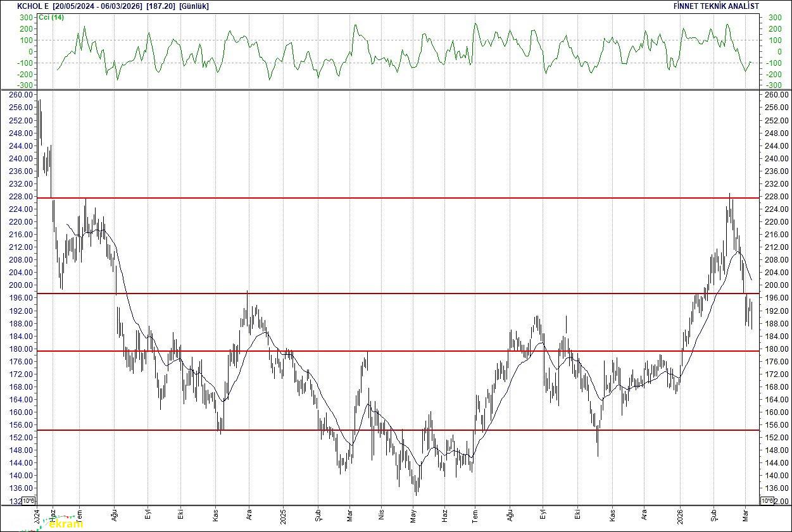The height and width of the screenshot is (532, 792).
Task: Click the 187.20 last price value
Action: pyautogui.click(x=161, y=6)
